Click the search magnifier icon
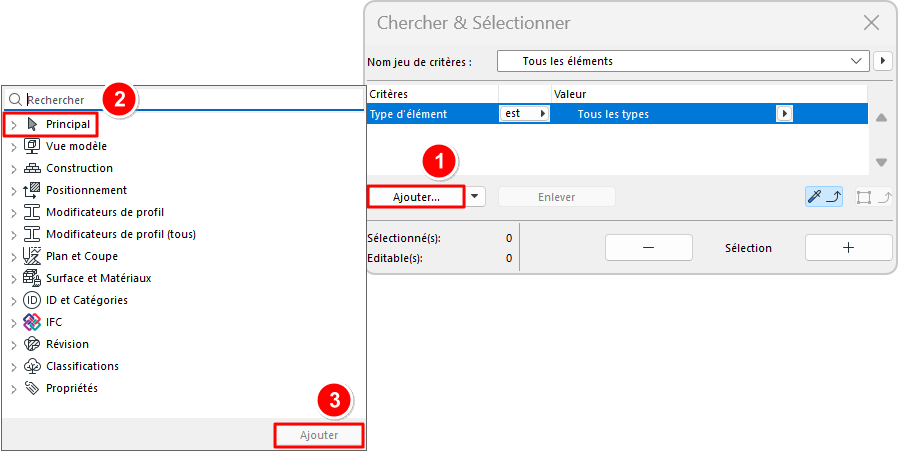The image size is (898, 452). click(15, 100)
